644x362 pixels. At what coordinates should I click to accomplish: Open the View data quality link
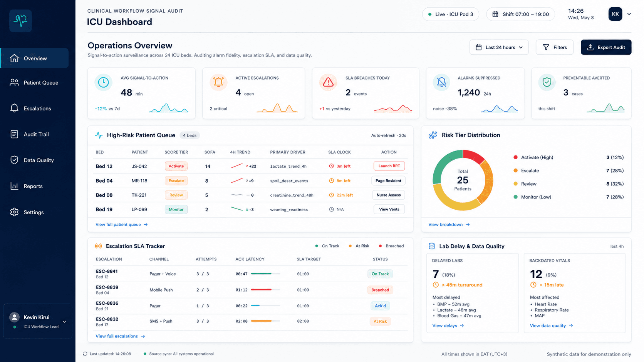coord(552,326)
